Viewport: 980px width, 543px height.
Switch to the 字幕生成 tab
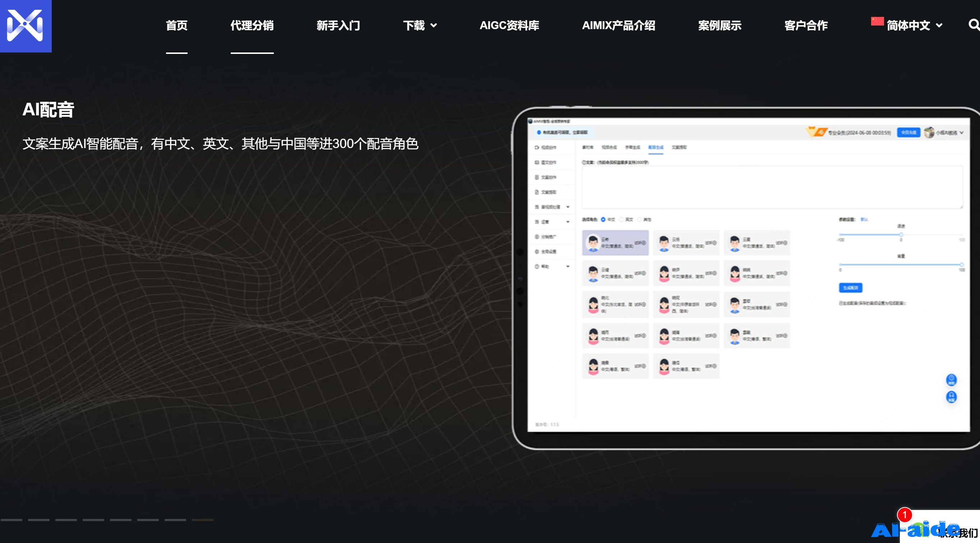(x=632, y=147)
